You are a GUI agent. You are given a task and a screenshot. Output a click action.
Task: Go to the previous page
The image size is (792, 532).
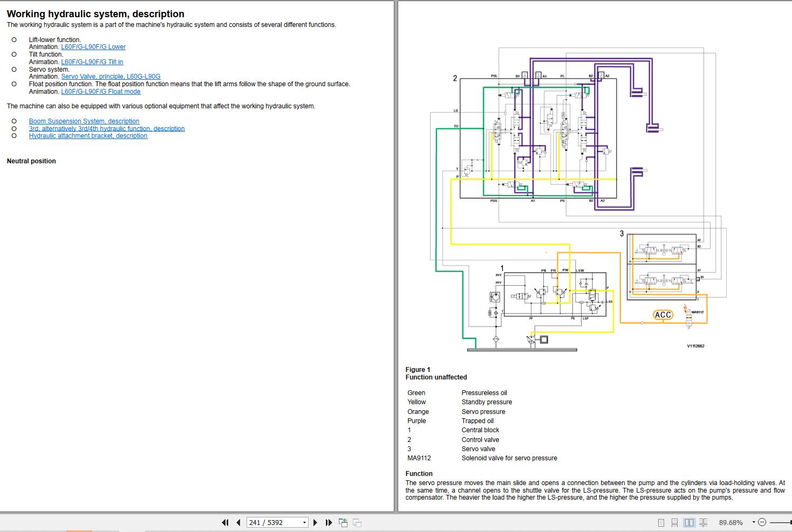238,522
